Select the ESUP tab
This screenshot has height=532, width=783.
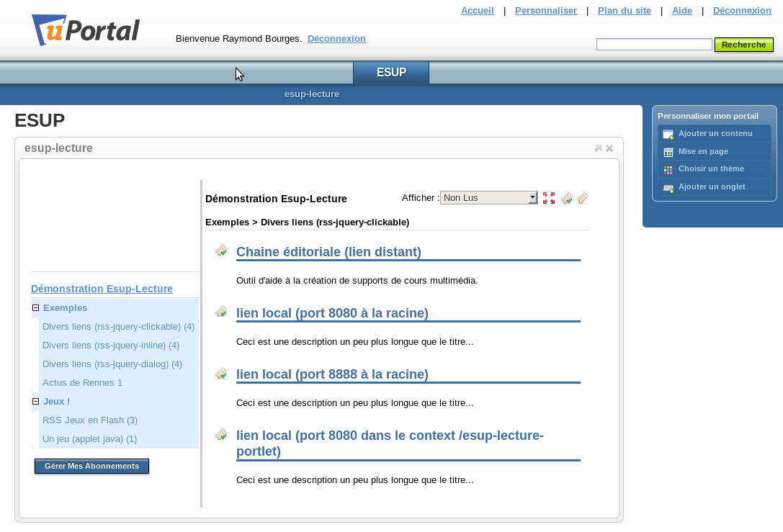pos(391,73)
